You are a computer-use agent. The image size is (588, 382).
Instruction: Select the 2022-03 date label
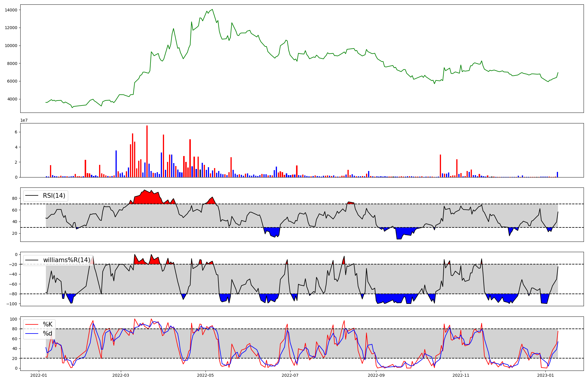click(121, 375)
